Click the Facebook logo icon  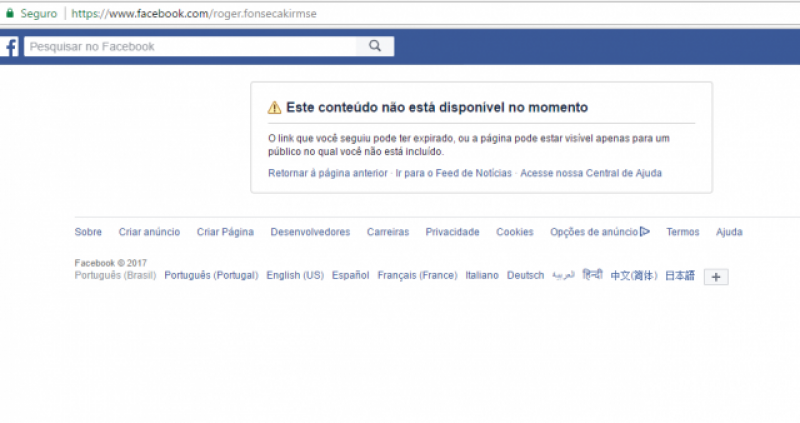click(10, 46)
